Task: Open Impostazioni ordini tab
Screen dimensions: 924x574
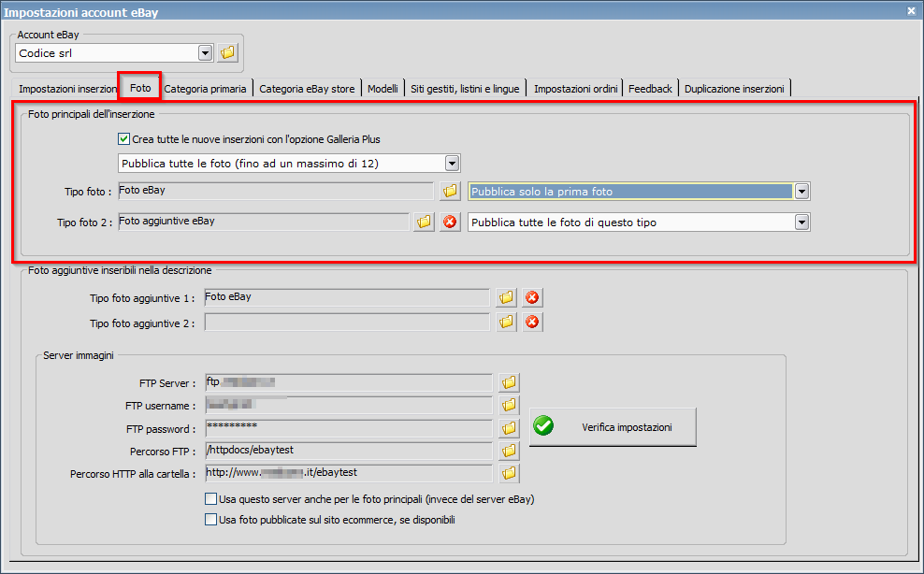Action: [575, 89]
